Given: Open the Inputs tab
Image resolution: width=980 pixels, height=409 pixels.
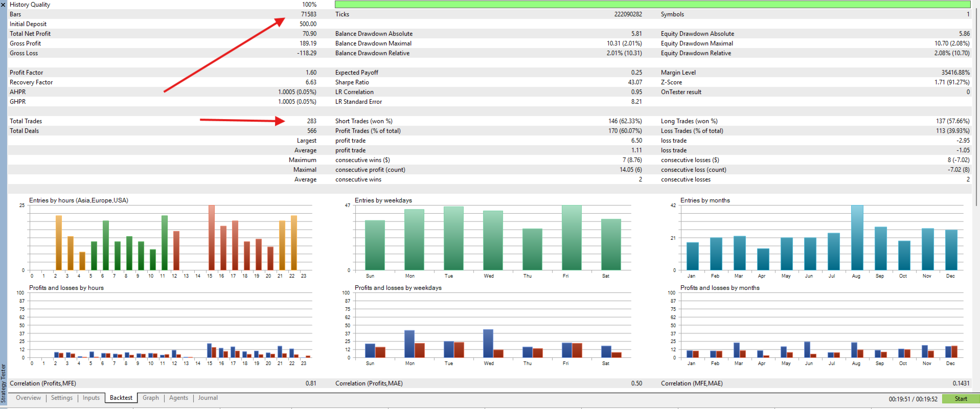Looking at the screenshot, I should [x=91, y=398].
